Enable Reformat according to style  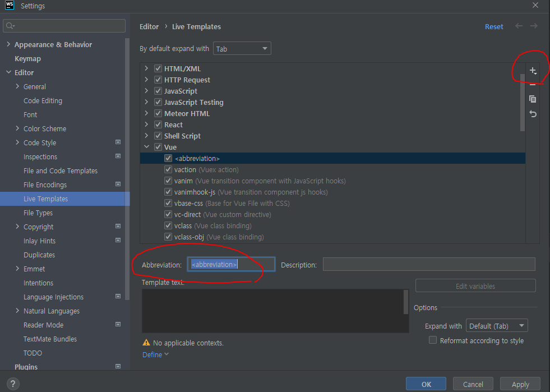[x=433, y=340]
